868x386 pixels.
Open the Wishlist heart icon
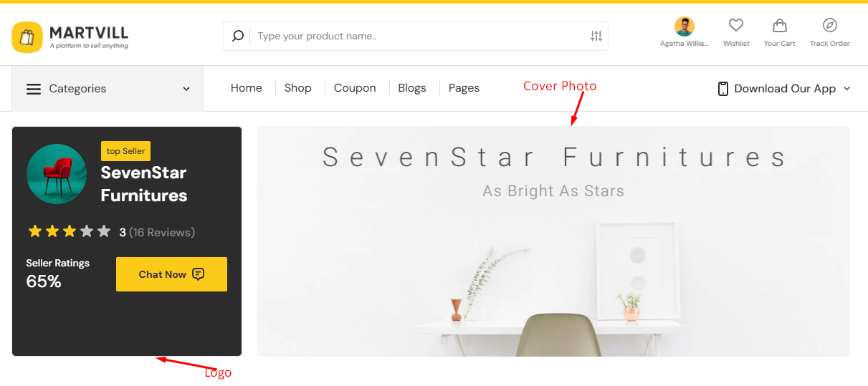735,26
